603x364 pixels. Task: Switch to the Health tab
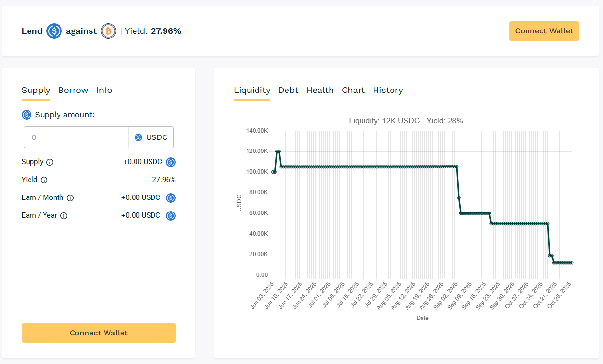pos(320,90)
